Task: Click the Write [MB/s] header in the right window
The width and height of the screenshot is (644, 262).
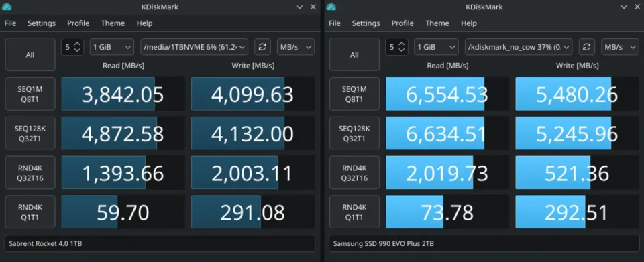Action: click(578, 66)
